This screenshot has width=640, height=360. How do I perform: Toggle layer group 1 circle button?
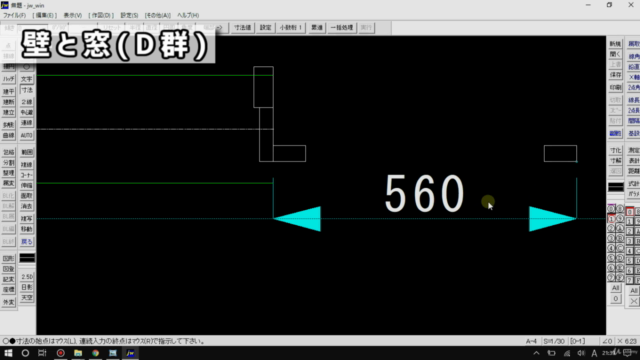(611, 219)
